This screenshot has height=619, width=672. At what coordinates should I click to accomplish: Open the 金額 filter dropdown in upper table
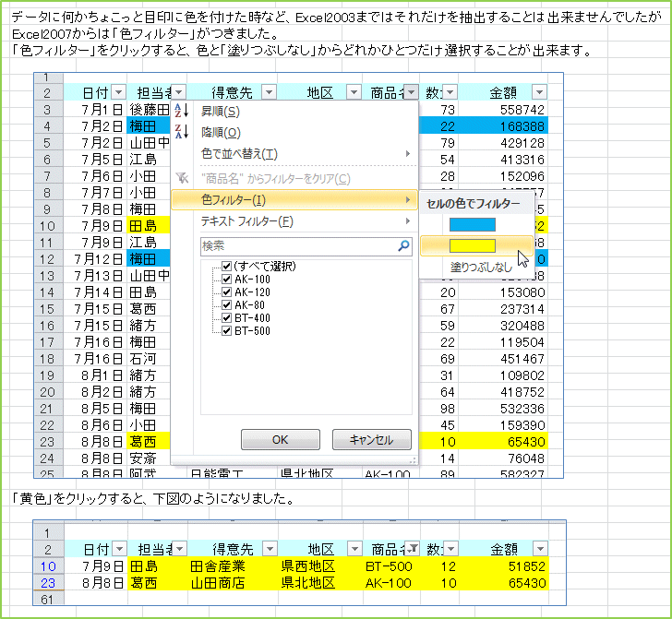point(540,91)
